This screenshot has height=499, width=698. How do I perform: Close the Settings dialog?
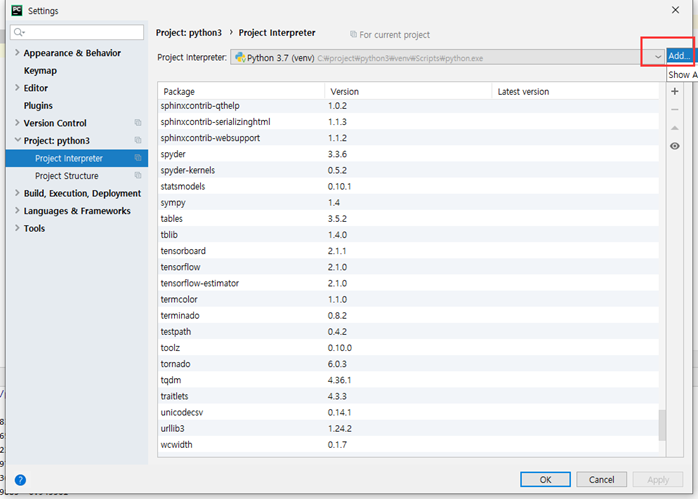[675, 10]
